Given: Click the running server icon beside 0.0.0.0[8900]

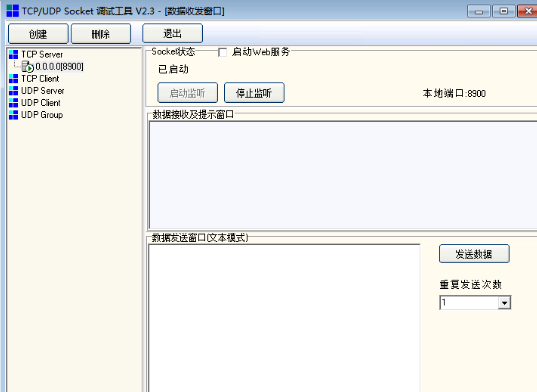Looking at the screenshot, I should tap(28, 67).
